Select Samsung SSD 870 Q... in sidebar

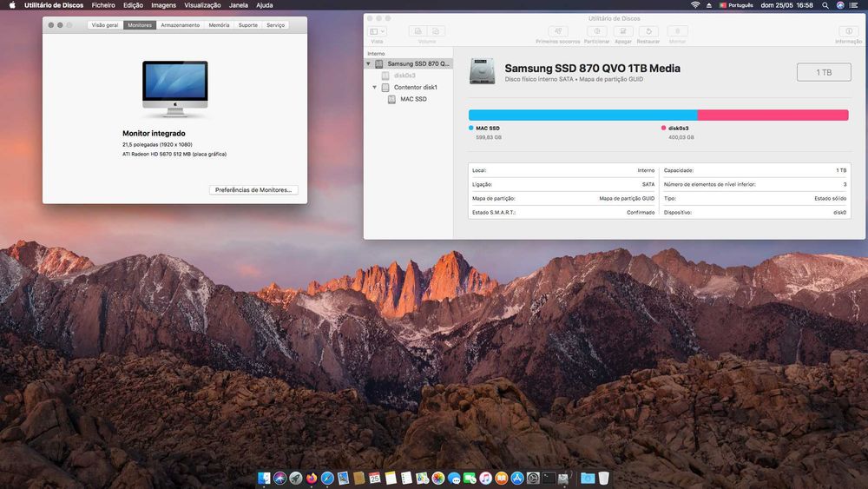click(409, 63)
